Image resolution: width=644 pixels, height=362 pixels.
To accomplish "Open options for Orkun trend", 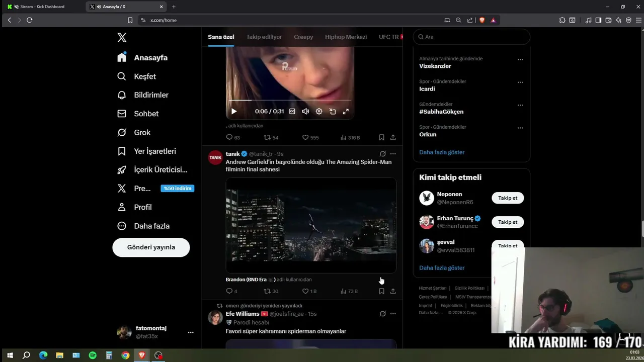I will pos(520,128).
